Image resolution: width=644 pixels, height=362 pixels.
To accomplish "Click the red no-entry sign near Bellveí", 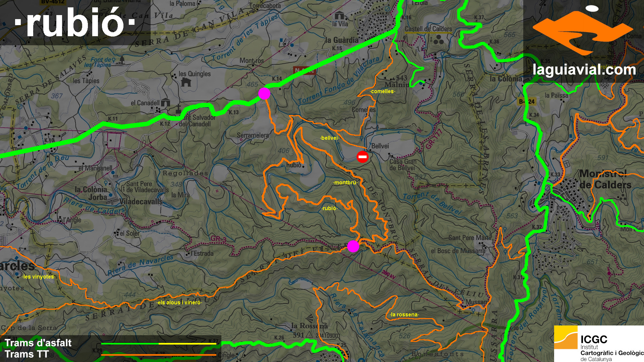I will 362,157.
